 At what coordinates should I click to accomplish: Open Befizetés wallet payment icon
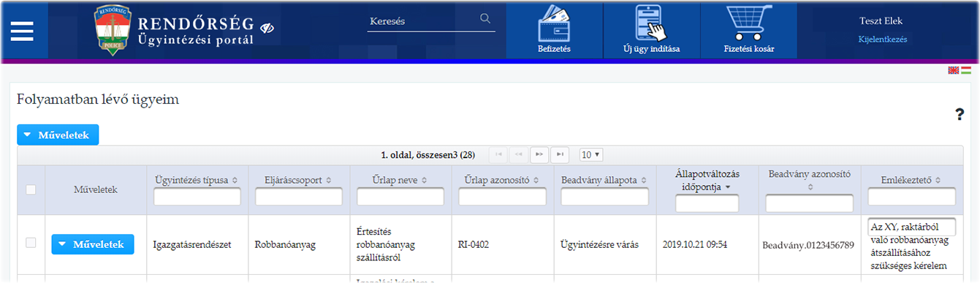[x=554, y=30]
